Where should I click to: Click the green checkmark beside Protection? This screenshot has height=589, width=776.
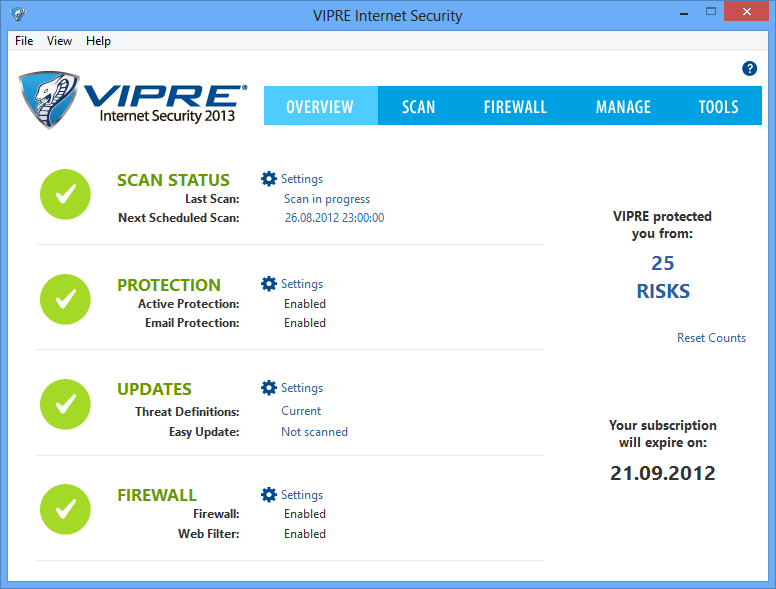(x=65, y=299)
